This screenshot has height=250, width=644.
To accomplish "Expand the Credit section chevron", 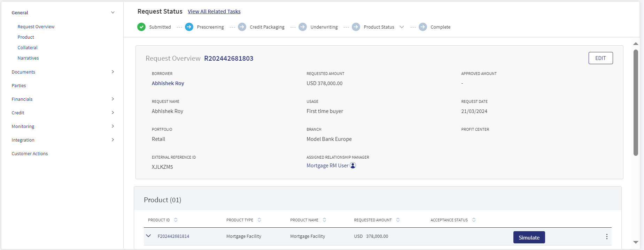I will [x=113, y=113].
